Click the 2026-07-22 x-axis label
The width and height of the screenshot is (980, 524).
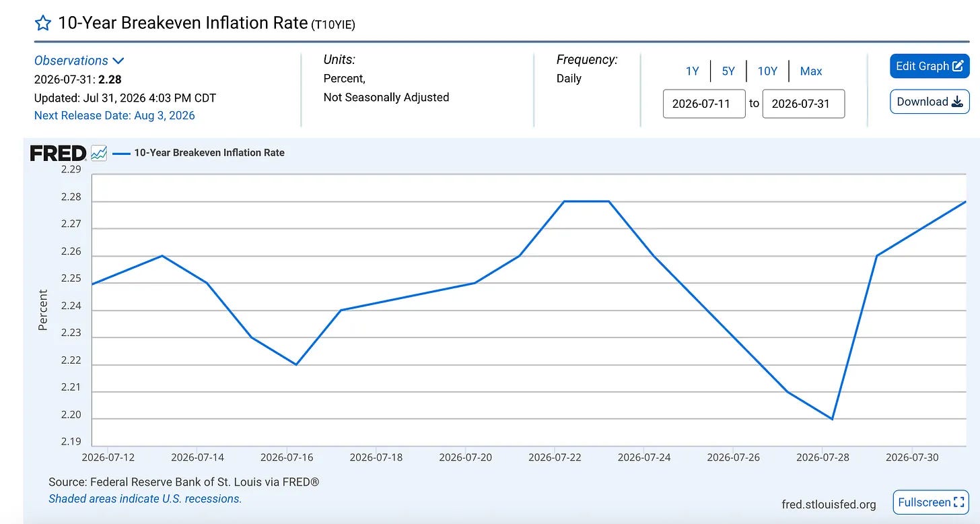coord(555,457)
